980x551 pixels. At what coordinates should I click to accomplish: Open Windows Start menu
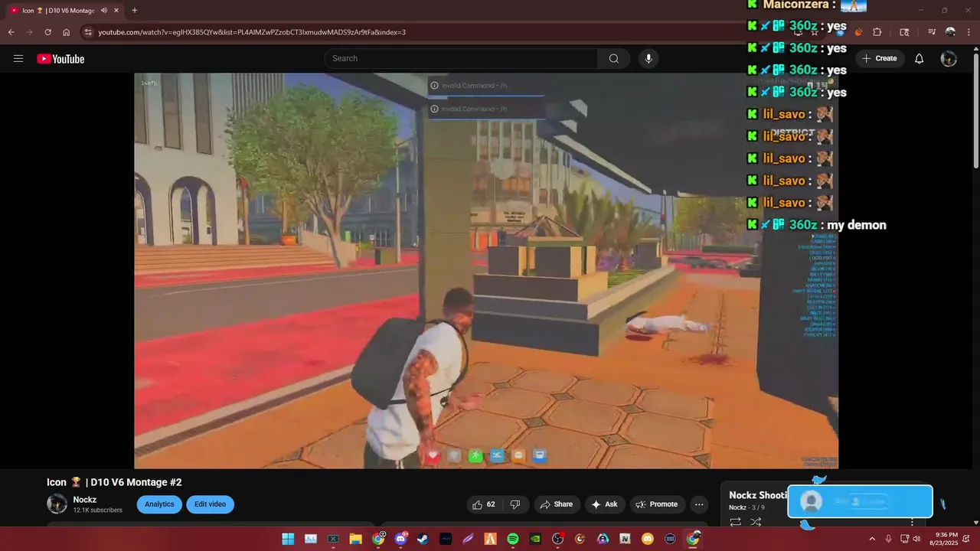point(288,540)
